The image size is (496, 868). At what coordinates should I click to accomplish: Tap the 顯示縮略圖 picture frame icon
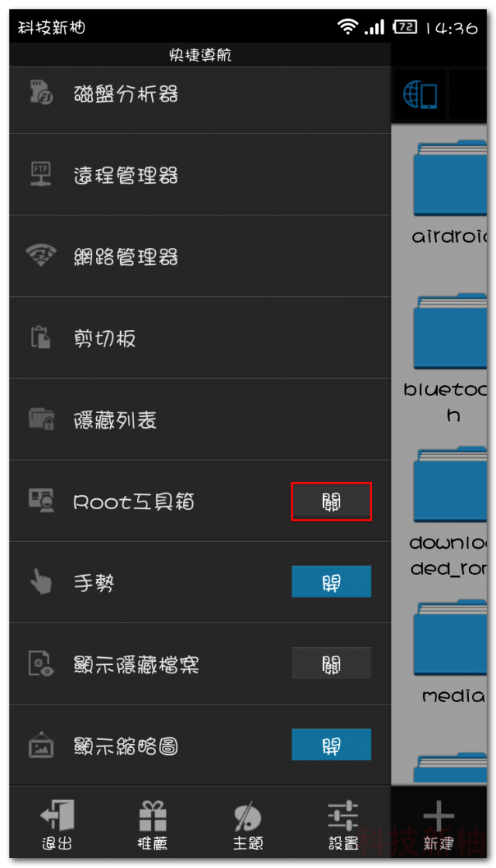click(x=41, y=745)
